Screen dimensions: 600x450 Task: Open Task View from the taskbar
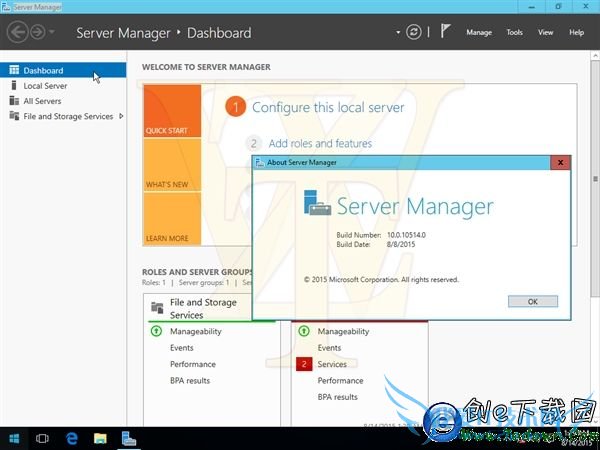coord(42,439)
